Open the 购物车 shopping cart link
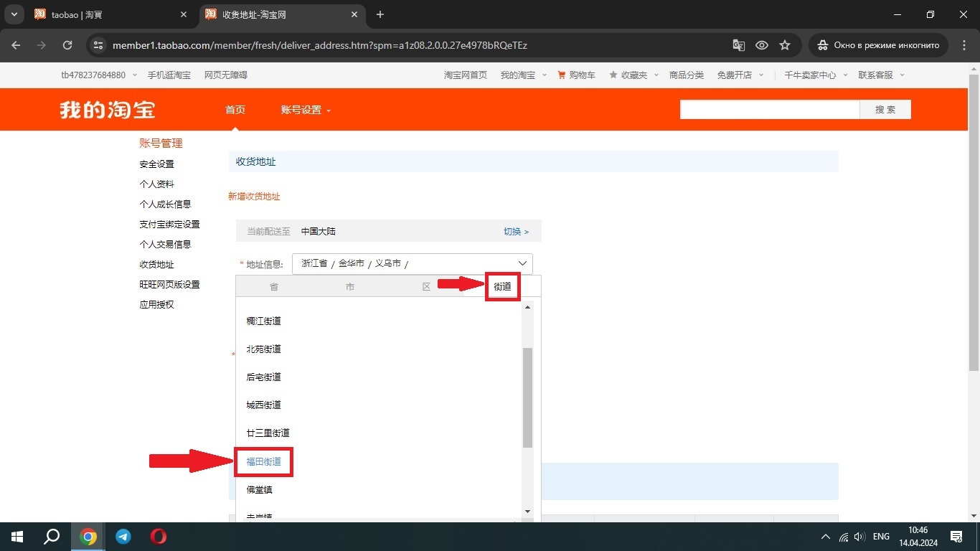980x551 pixels. pyautogui.click(x=576, y=75)
